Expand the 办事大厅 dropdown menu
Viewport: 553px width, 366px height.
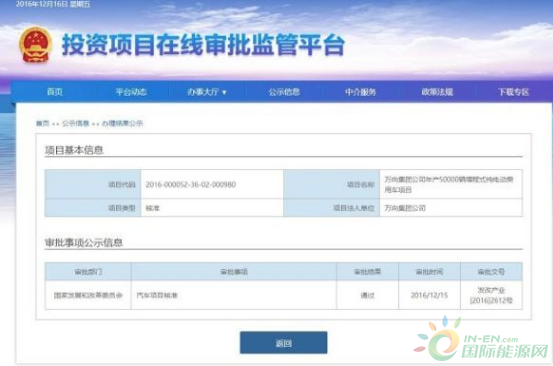click(207, 92)
